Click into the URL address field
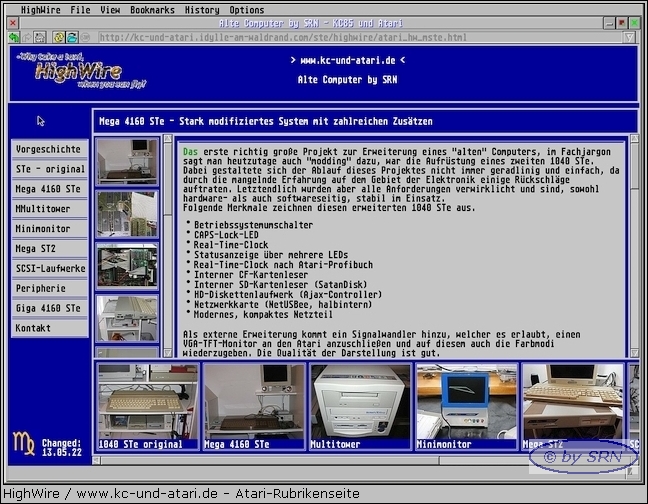The image size is (648, 504). coord(360,38)
